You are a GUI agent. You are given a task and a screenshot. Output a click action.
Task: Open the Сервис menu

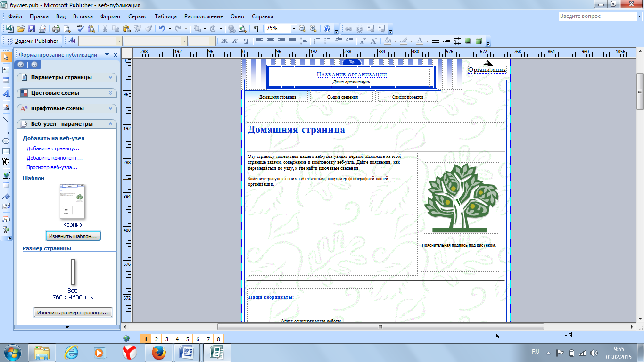(138, 16)
